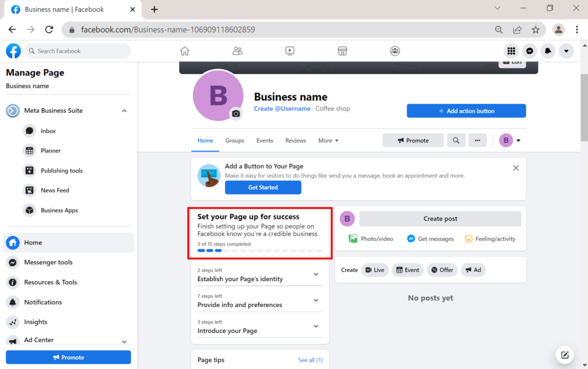The image size is (588, 369).
Task: Open Messenger from the top bar
Action: (529, 51)
